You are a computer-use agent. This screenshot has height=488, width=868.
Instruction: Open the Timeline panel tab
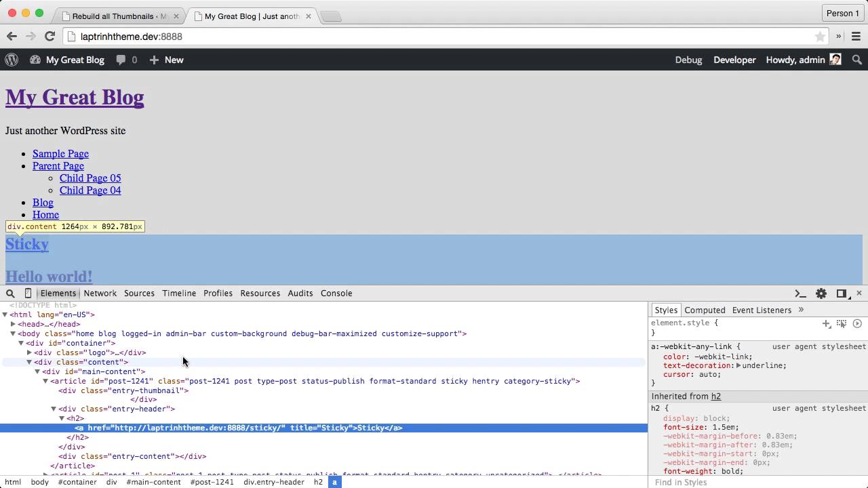[x=179, y=293]
